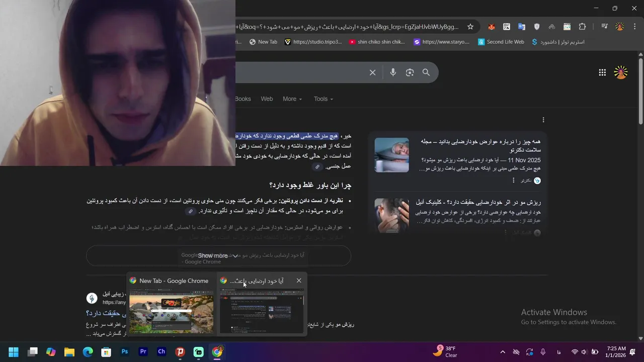Submit search with magnifier icon

point(426,72)
